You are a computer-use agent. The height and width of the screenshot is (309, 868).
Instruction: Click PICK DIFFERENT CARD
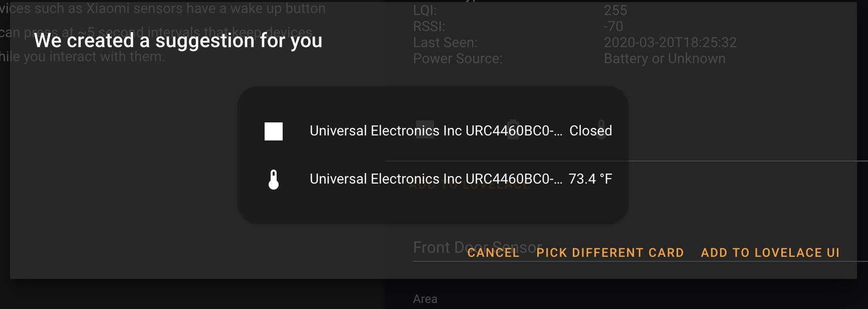tap(609, 253)
